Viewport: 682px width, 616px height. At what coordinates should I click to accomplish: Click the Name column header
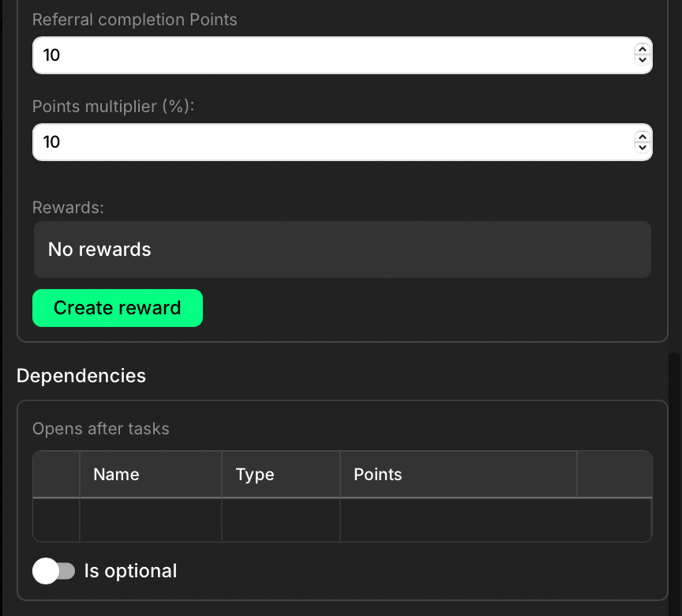click(x=151, y=474)
